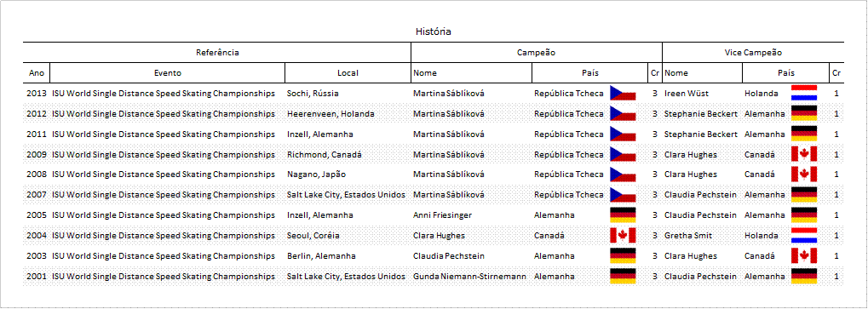Image resolution: width=868 pixels, height=309 pixels.
Task: Click the Czech flag in the 2013 row
Action: pyautogui.click(x=623, y=93)
